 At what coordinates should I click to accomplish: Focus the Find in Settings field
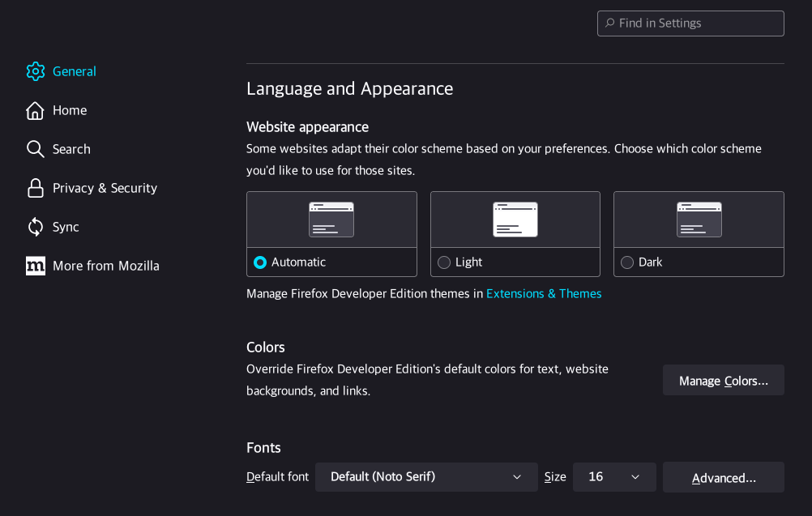coord(690,23)
